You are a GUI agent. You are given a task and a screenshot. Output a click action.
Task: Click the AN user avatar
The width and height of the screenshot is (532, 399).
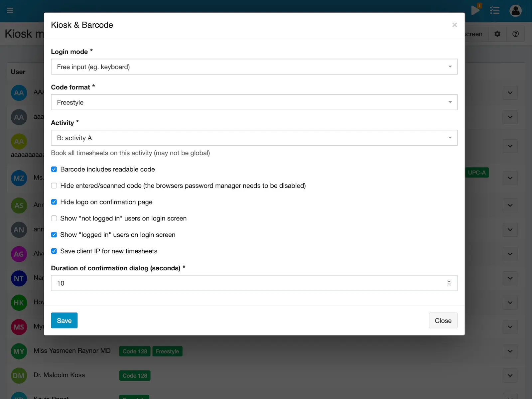(19, 230)
